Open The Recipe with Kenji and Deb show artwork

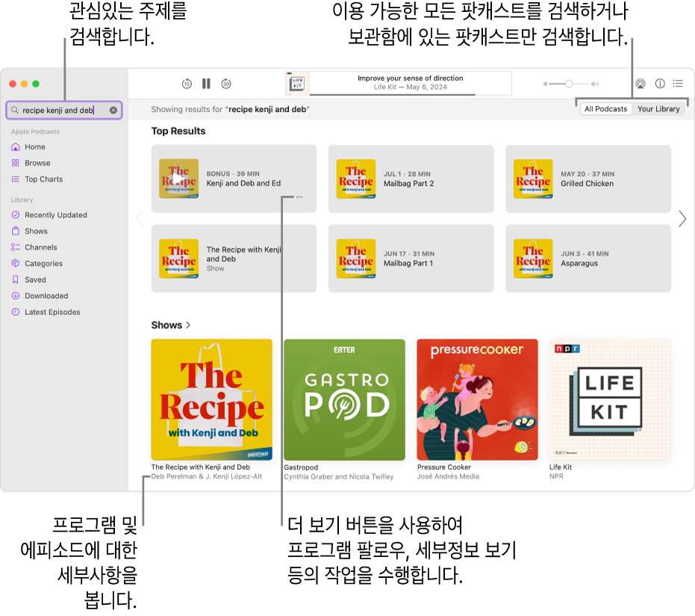211,399
